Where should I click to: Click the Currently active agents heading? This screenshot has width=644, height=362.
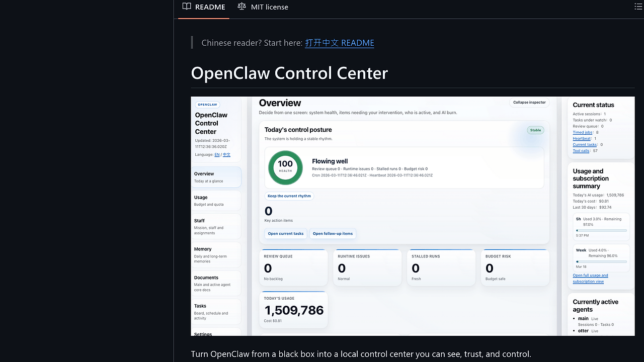point(595,306)
